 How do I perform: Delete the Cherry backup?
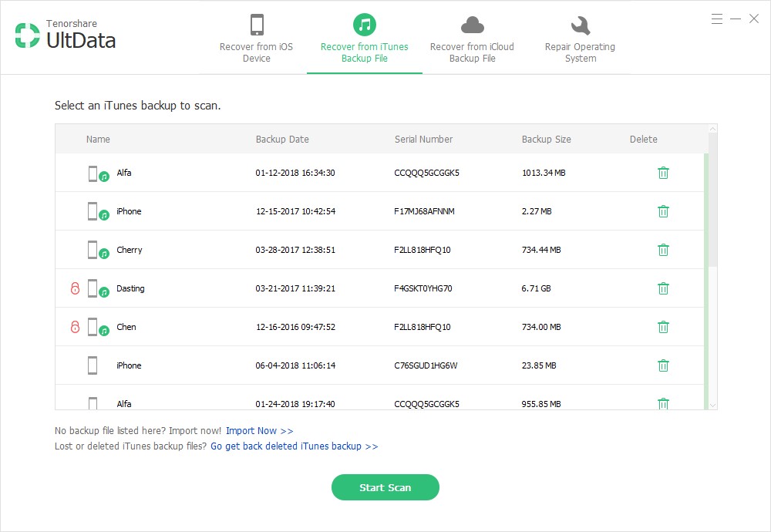click(x=663, y=250)
